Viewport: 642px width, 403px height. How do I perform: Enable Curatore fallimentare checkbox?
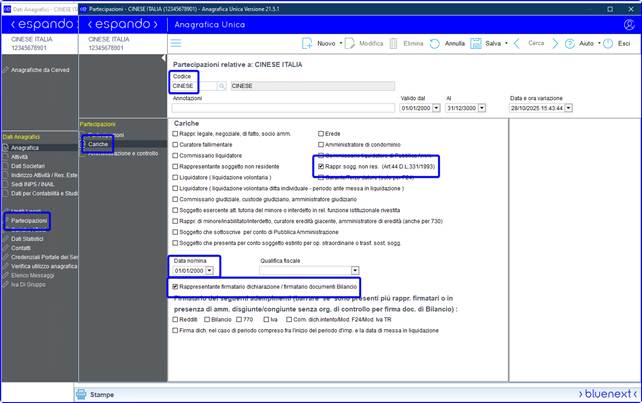point(175,145)
